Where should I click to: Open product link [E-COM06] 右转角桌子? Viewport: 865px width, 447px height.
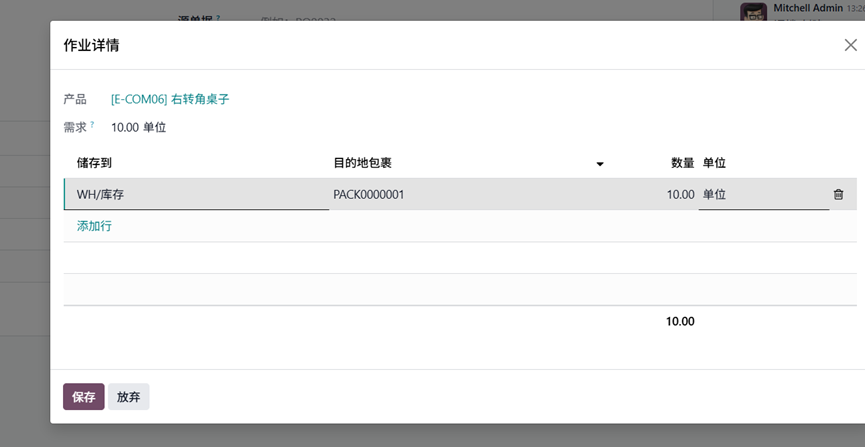click(x=170, y=99)
